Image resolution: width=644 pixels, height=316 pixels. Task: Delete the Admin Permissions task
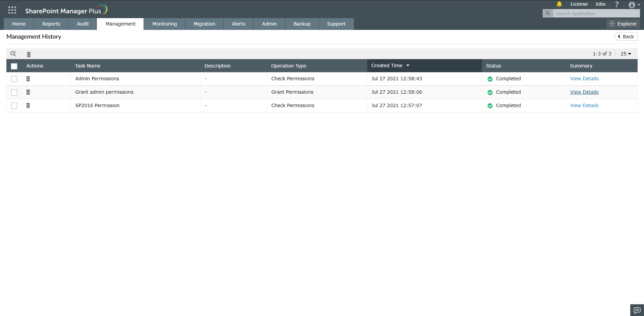point(28,79)
